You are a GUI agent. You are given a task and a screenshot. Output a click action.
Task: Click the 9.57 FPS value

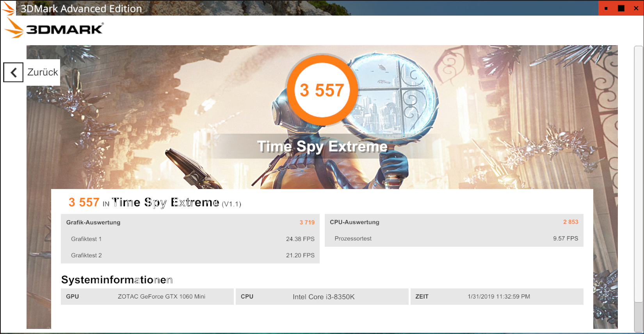pos(566,239)
